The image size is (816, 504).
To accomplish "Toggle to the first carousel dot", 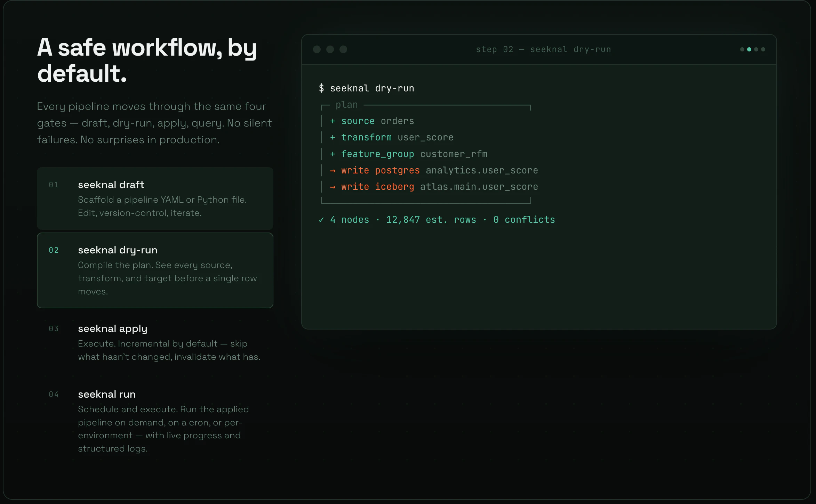I will tap(742, 49).
